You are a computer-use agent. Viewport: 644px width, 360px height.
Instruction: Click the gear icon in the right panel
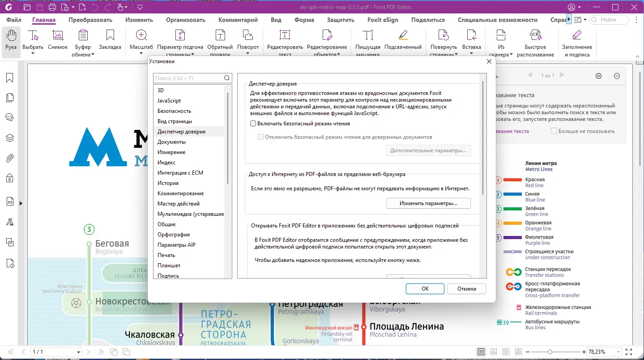click(599, 76)
